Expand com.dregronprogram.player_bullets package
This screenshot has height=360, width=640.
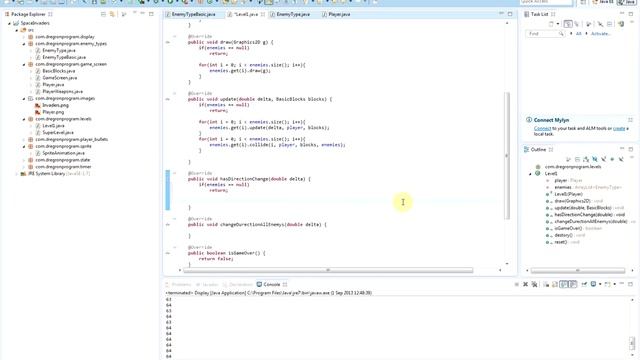click(x=24, y=140)
